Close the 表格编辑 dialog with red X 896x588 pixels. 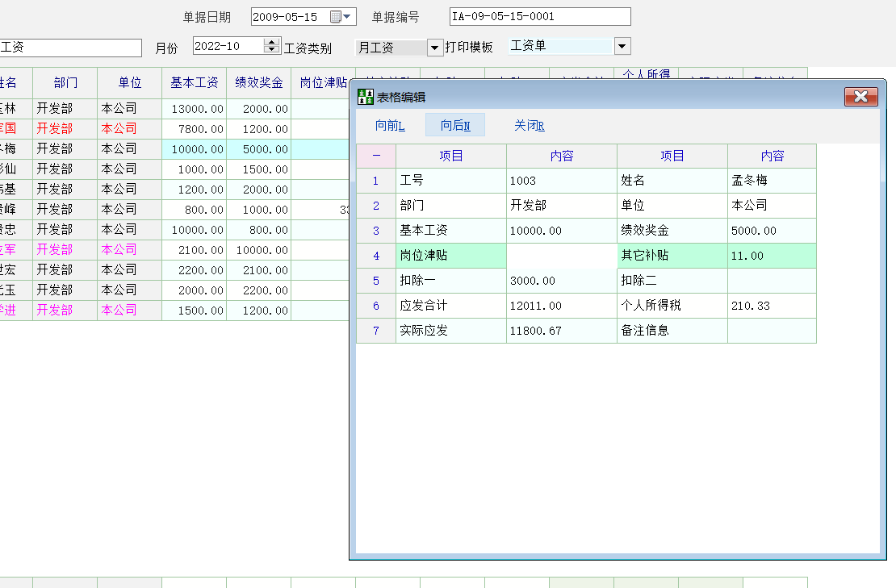point(860,97)
